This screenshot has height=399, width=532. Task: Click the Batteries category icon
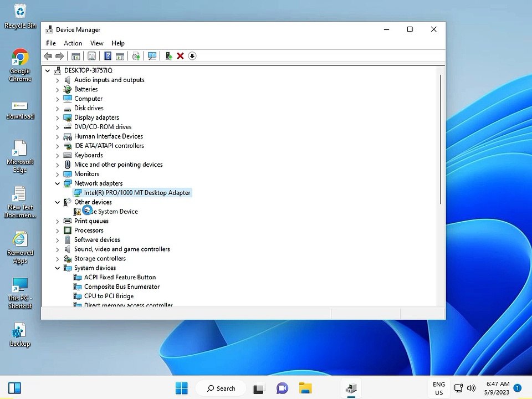tap(68, 89)
